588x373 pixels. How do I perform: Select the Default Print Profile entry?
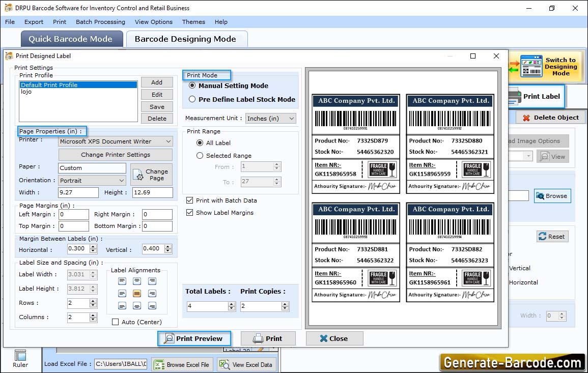click(x=78, y=85)
